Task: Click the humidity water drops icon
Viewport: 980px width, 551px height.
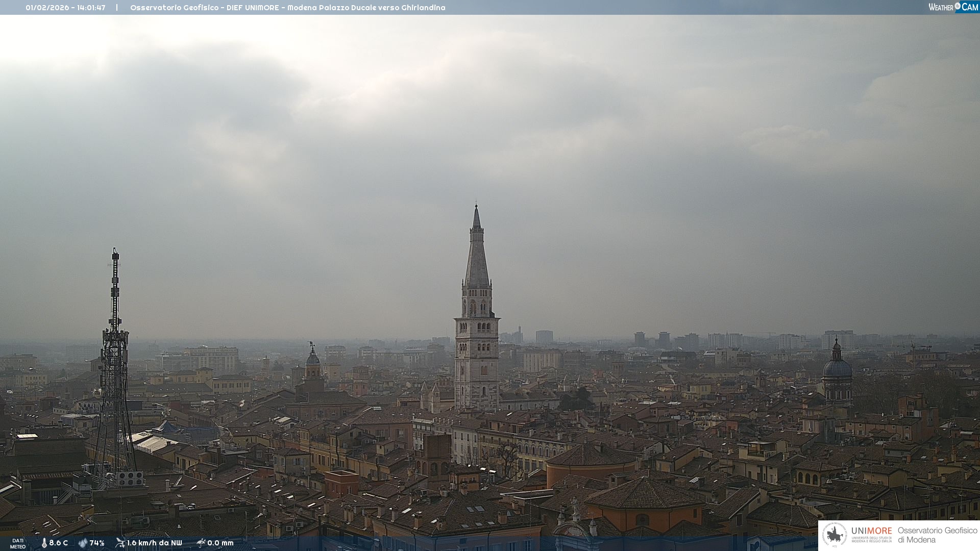Action: click(83, 543)
